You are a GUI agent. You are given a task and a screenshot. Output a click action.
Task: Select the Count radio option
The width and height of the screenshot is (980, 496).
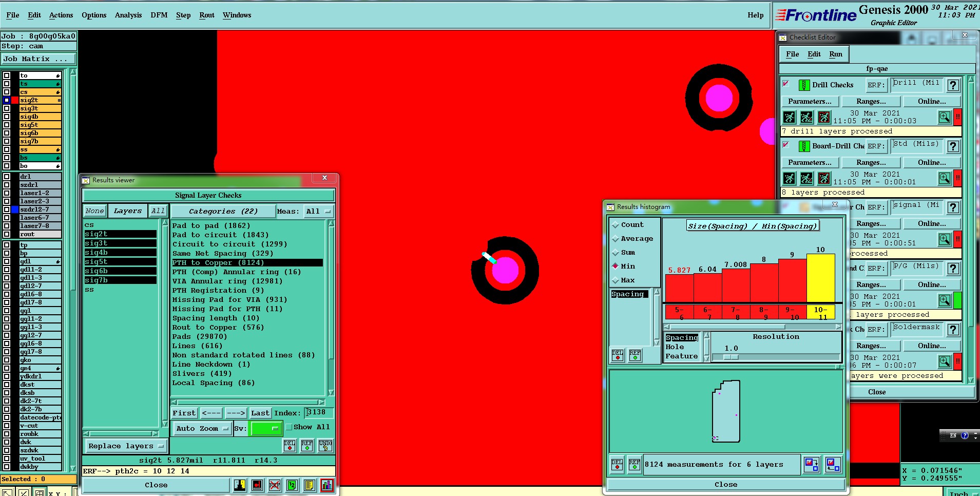tap(615, 225)
